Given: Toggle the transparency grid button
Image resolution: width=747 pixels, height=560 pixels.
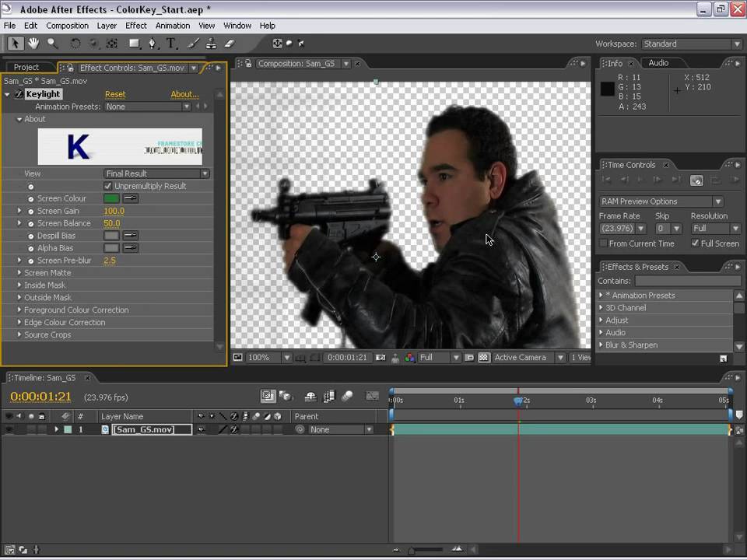Looking at the screenshot, I should tap(483, 358).
